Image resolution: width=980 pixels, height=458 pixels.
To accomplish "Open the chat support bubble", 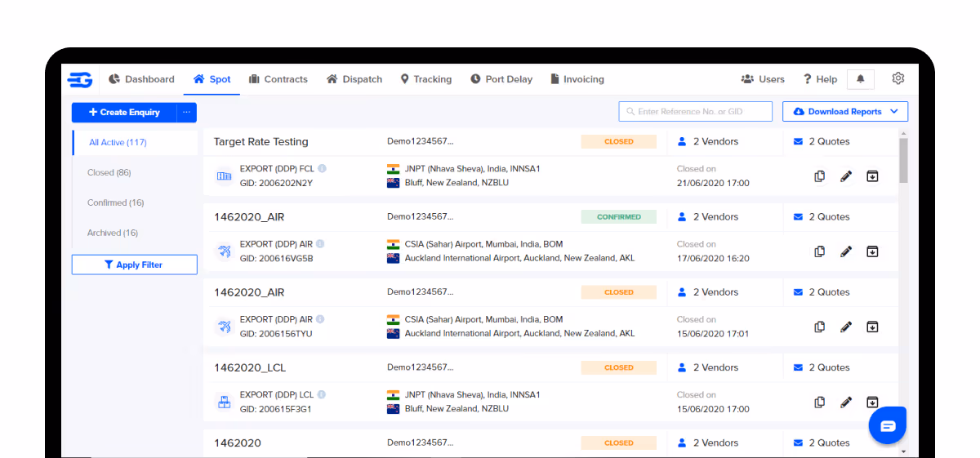I will (x=888, y=425).
